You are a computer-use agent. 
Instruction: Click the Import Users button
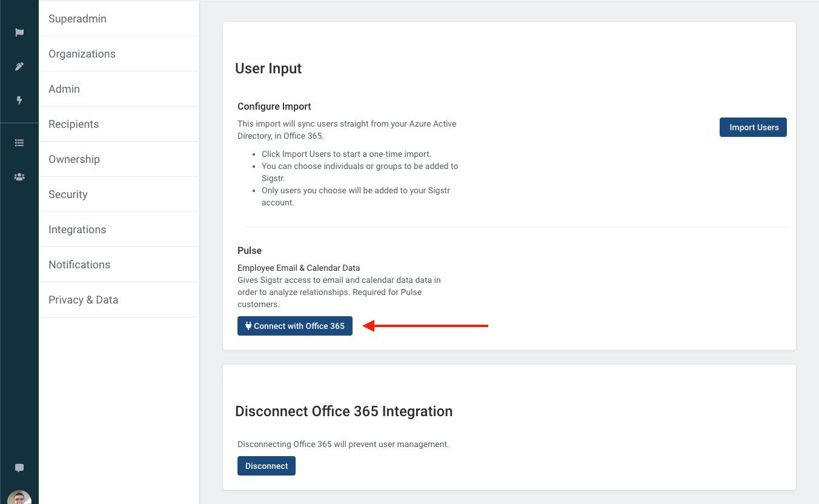point(753,127)
